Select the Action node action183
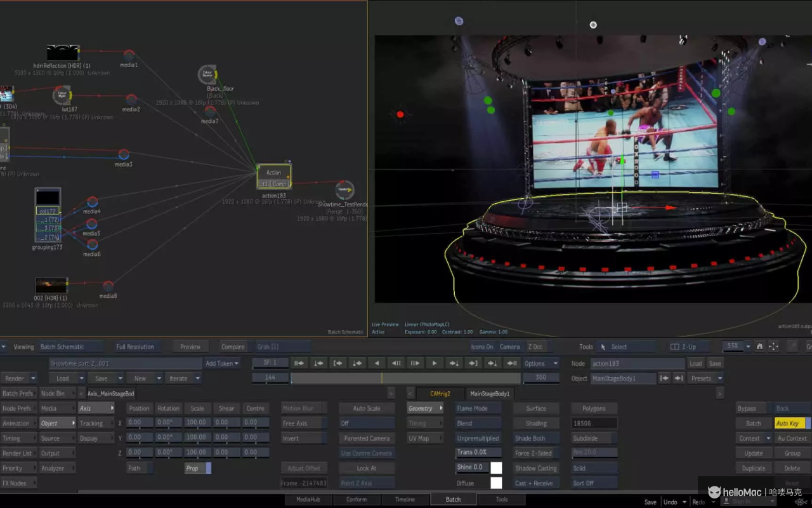Screen dimensions: 812x508 [274, 177]
